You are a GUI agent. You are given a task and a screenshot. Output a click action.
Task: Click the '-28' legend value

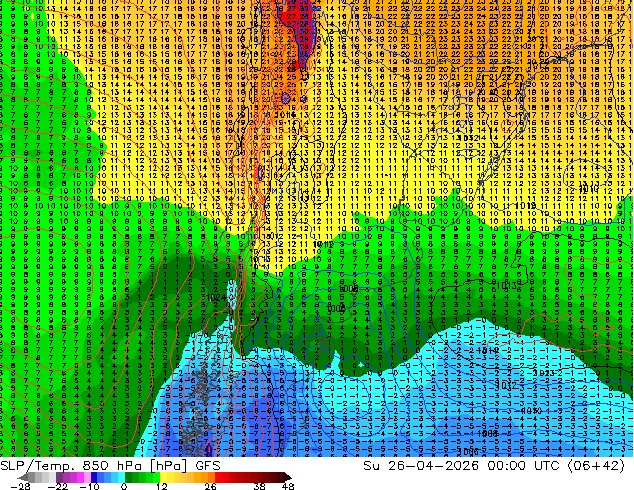coord(20,486)
